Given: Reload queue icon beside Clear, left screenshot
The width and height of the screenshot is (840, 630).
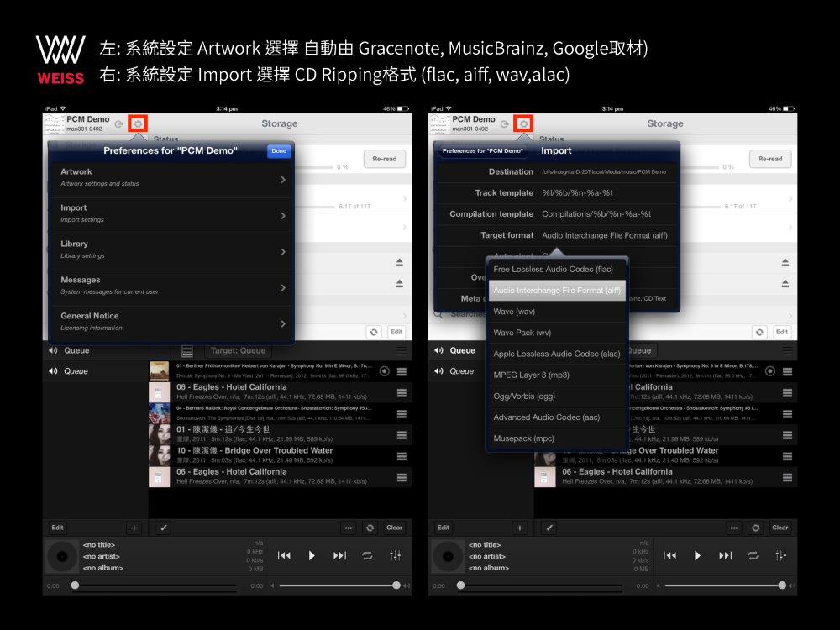Looking at the screenshot, I should [370, 528].
